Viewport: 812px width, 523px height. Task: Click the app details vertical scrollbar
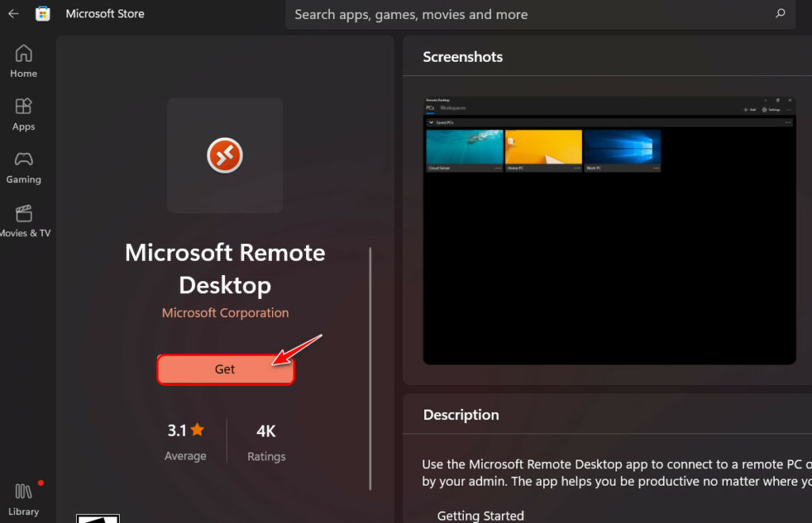coord(370,368)
